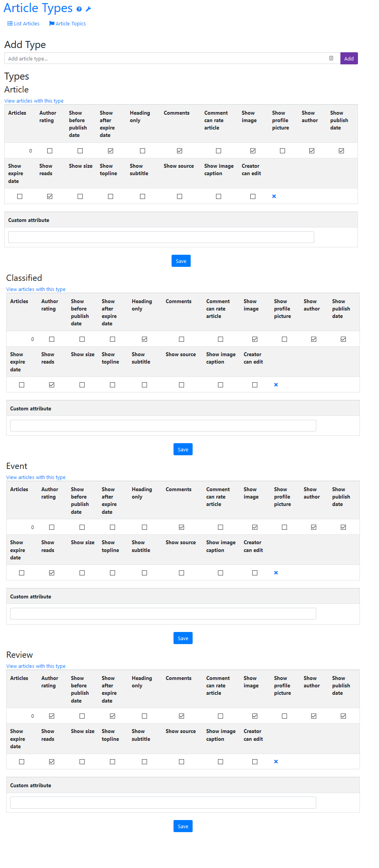The width and height of the screenshot is (379, 868).
Task: Delete the Article type with its blue X
Action: (x=274, y=197)
